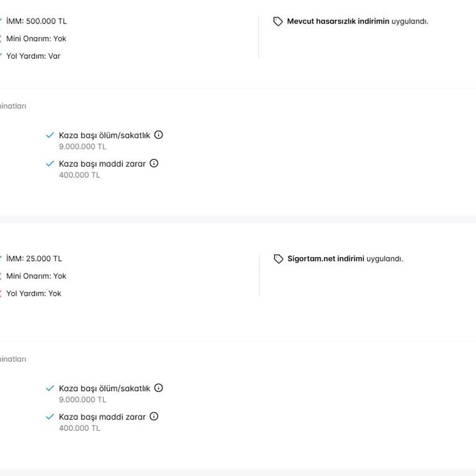
Task: Click Mini Onarım: Yok under İMM: 500.000 TL
Action: [36, 38]
